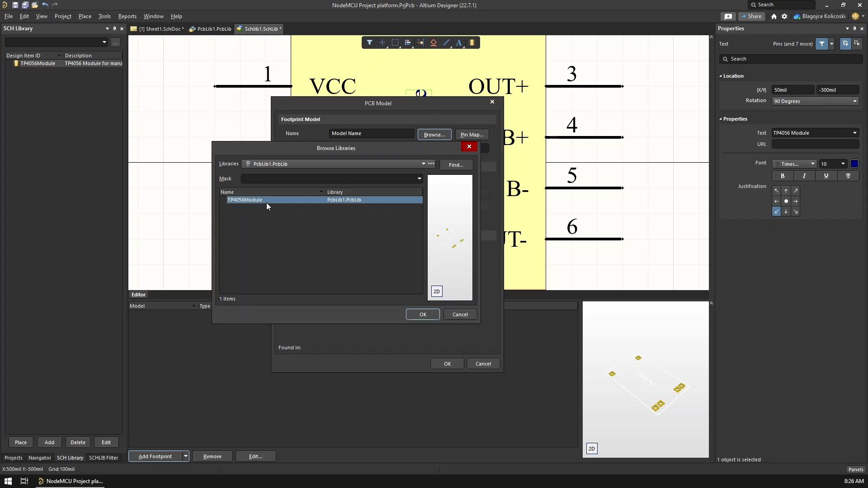Select the Place Text String tool
The width and height of the screenshot is (868, 488).
459,42
